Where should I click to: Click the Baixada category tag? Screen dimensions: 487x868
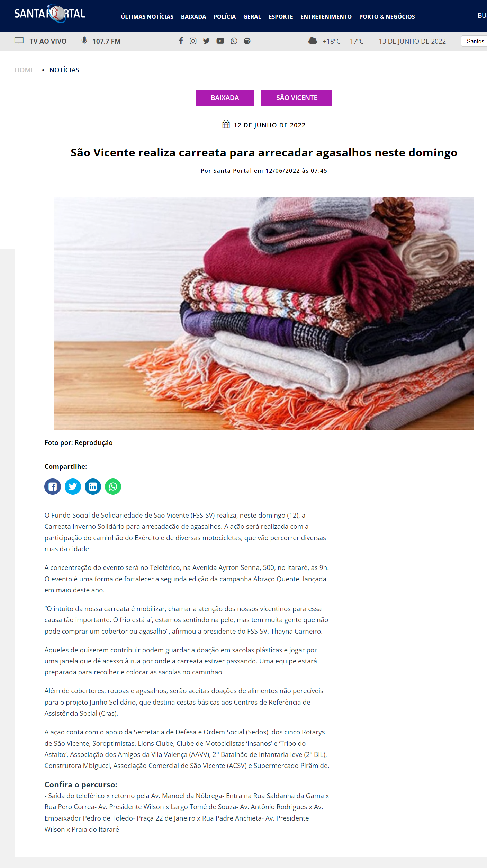click(225, 98)
